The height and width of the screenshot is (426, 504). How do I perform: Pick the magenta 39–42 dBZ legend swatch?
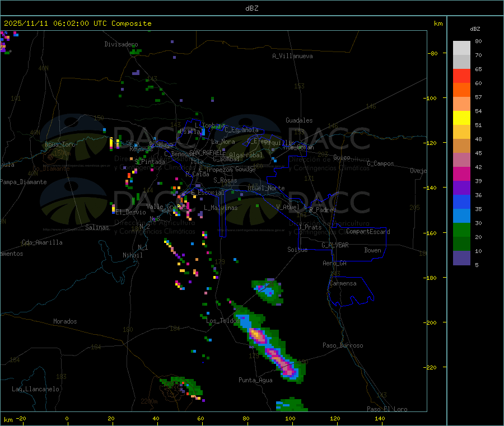[x=461, y=174]
